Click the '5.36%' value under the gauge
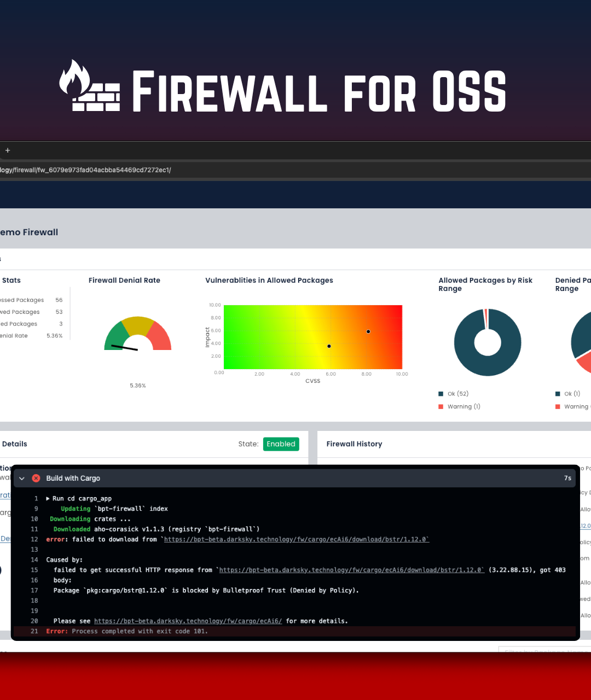The height and width of the screenshot is (700, 591). (x=138, y=386)
